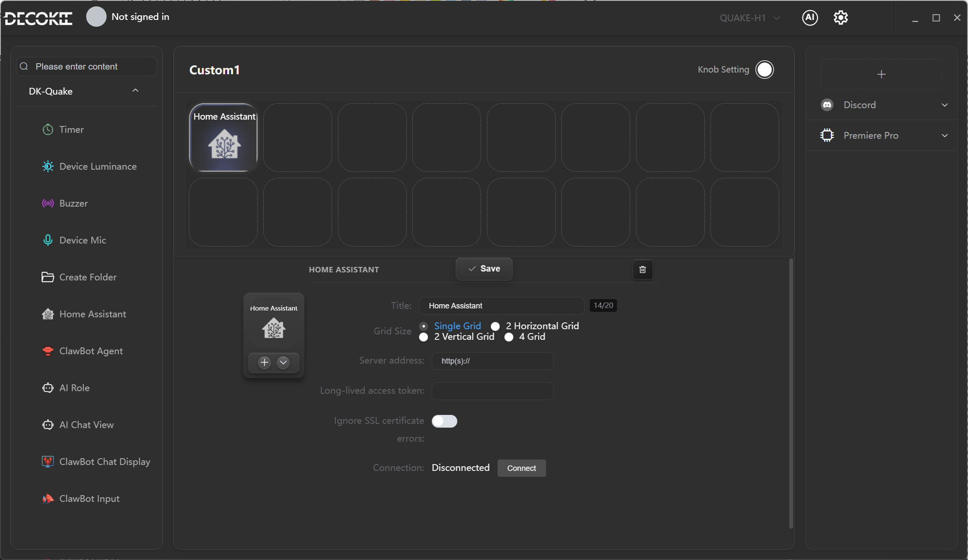This screenshot has width=968, height=560.
Task: Select the 2 Vertical Grid radio option
Action: (424, 337)
